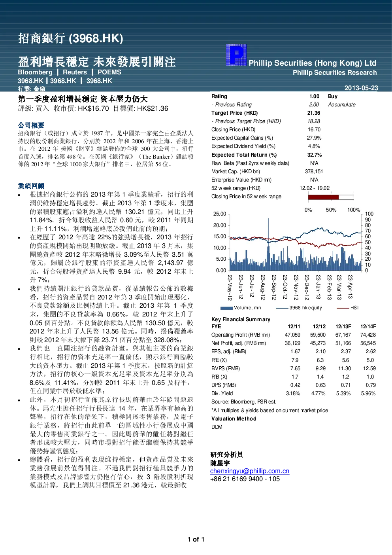This screenshot has width=392, height=555.
Task: Select the 公司概覽 section heading
Action: tap(31, 125)
